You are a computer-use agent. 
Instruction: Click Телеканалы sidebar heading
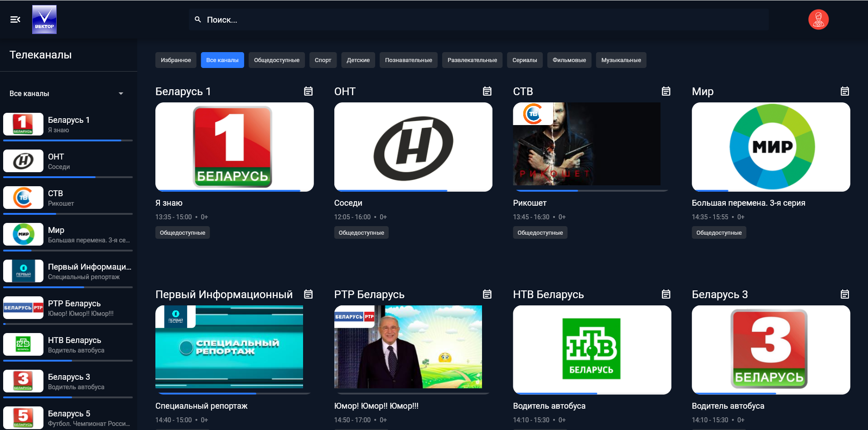pyautogui.click(x=41, y=55)
